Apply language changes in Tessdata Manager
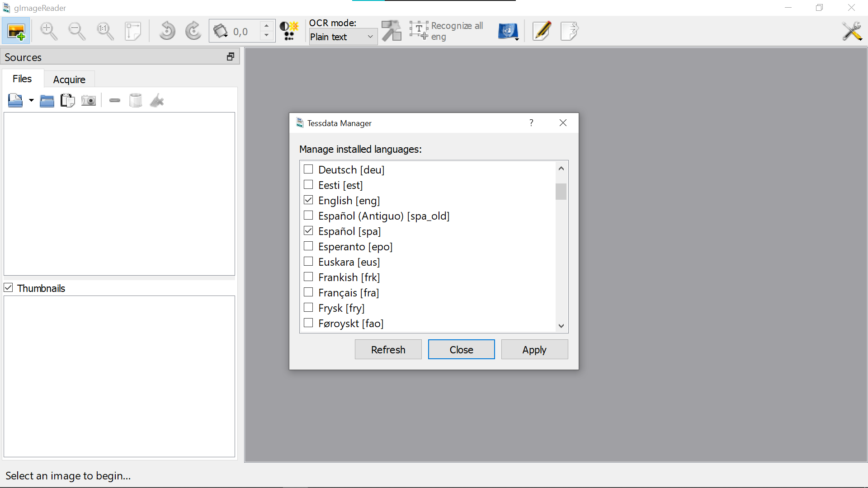Viewport: 868px width, 488px height. [534, 349]
